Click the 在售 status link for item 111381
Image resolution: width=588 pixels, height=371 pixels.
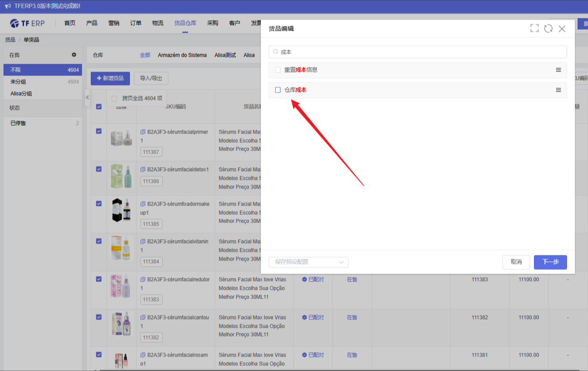click(352, 355)
